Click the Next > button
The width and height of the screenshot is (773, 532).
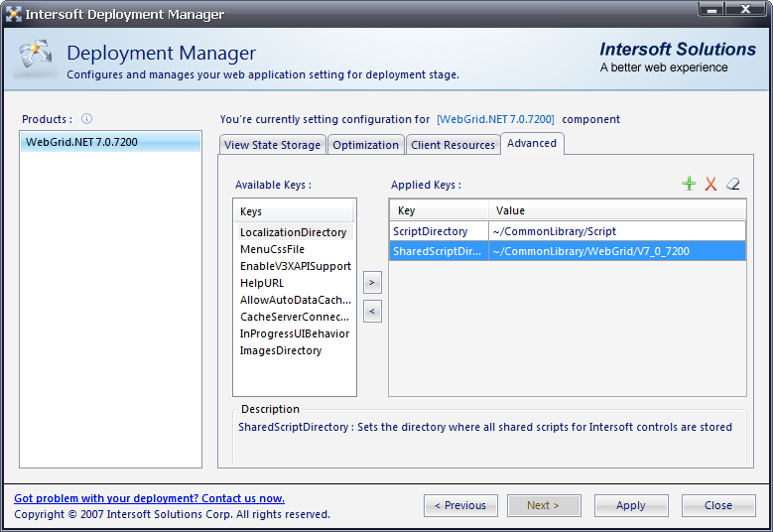[544, 505]
